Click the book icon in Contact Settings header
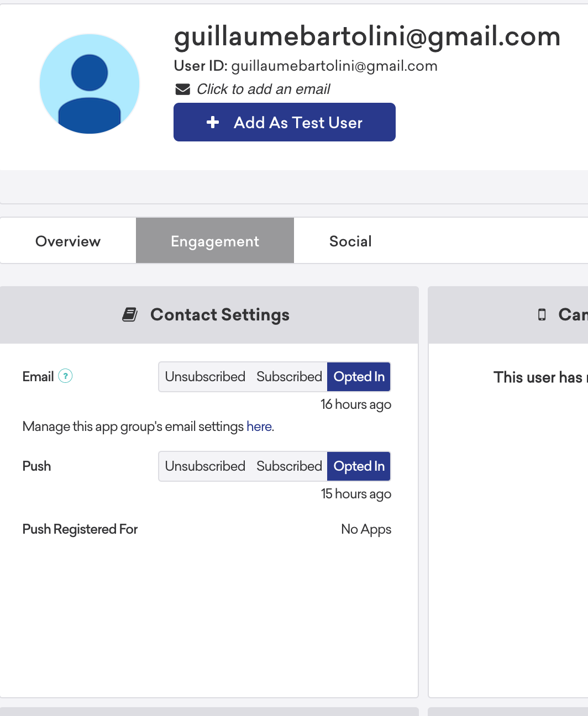The width and height of the screenshot is (588, 716). tap(130, 314)
